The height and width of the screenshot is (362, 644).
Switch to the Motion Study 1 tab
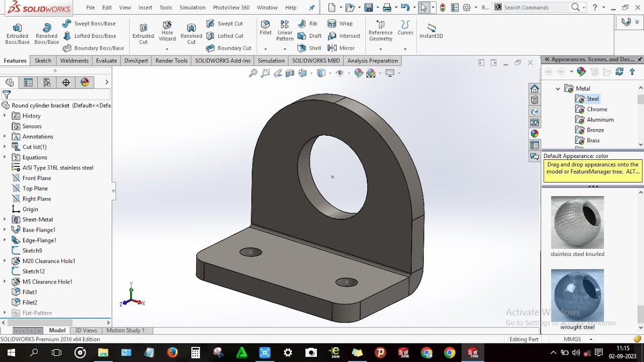pos(125,330)
